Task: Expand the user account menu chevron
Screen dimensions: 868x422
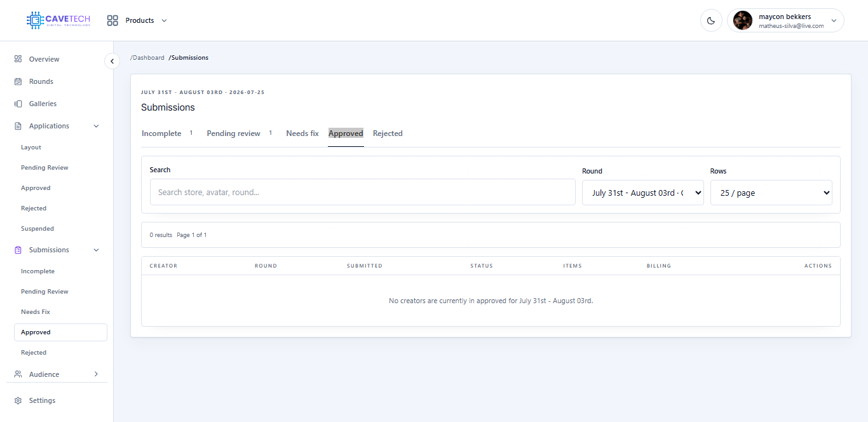Action: point(834,20)
